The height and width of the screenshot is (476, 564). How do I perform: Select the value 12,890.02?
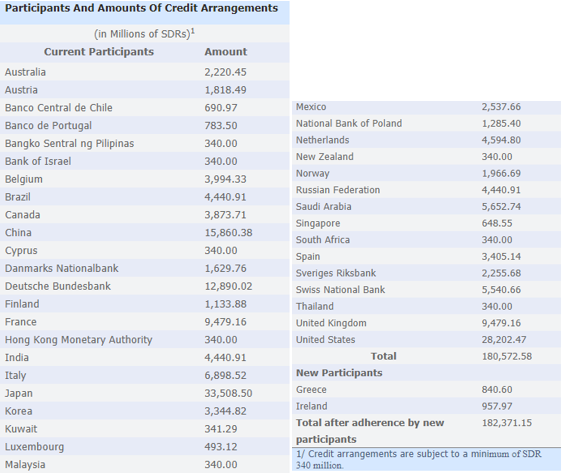click(228, 286)
